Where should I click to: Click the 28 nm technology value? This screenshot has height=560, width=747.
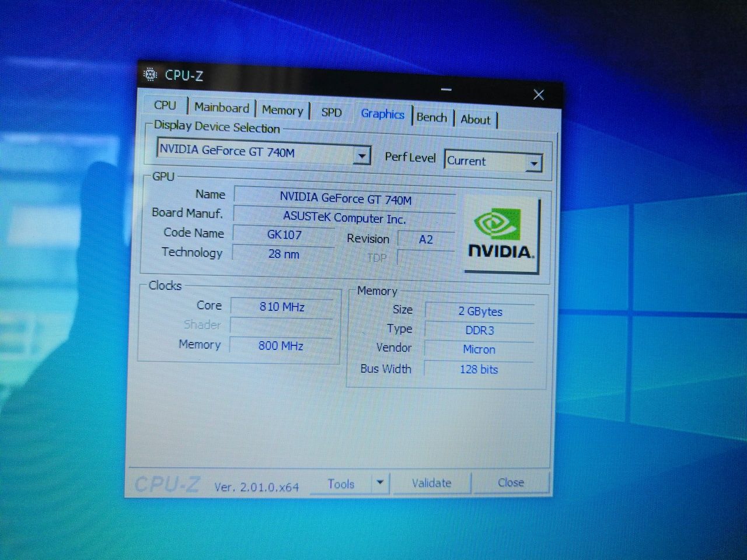coord(284,254)
